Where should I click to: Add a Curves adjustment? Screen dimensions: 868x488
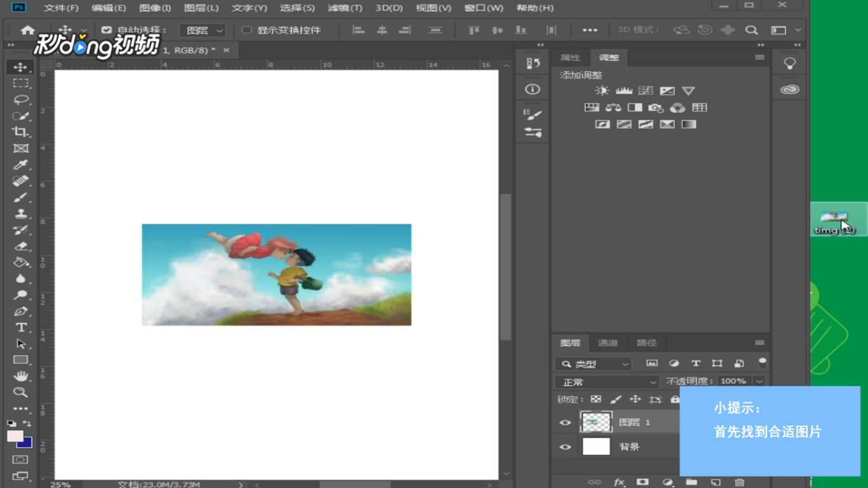pos(646,91)
